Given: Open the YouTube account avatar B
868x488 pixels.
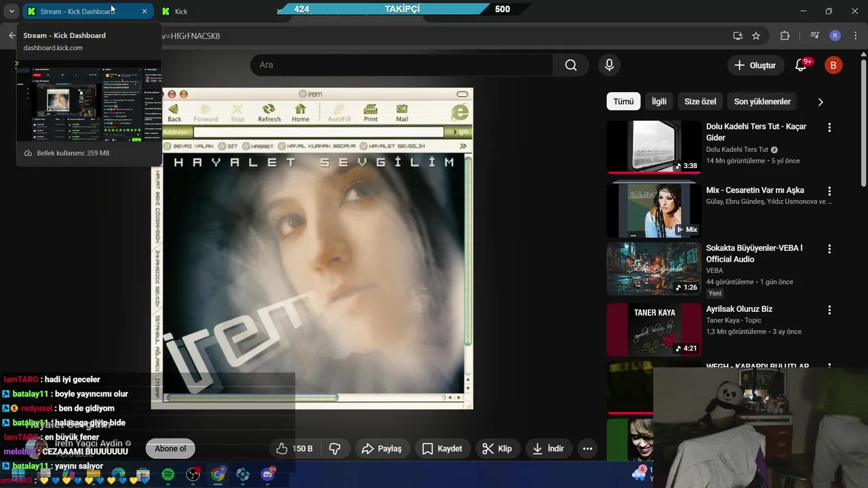Looking at the screenshot, I should [x=833, y=65].
